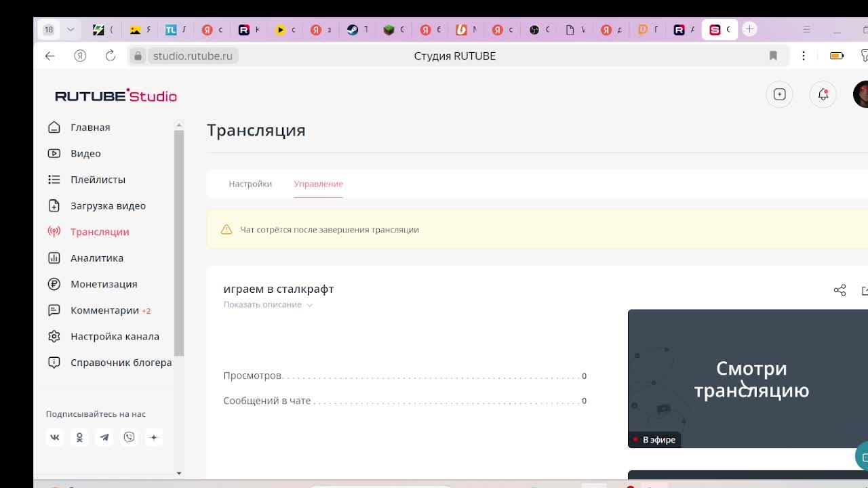This screenshot has height=488, width=868.
Task: Open Загрузка видео page
Action: click(x=108, y=205)
